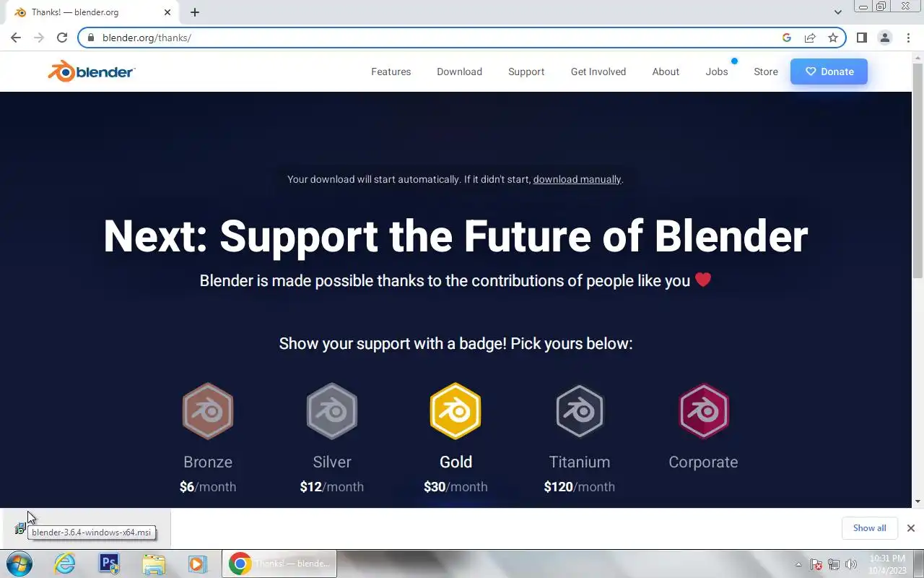Click the Action Center flag tray icon
924x578 pixels.
click(816, 564)
